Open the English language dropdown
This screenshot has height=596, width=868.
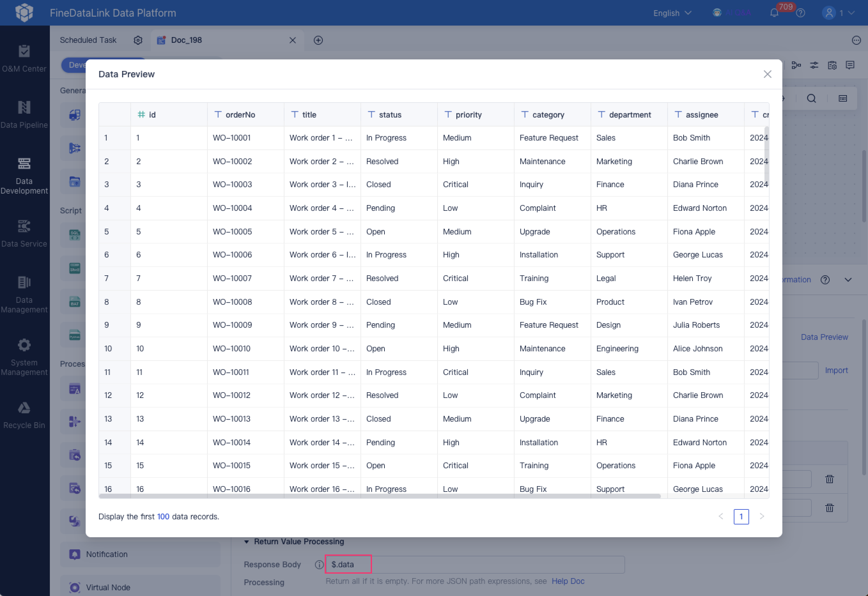point(672,13)
